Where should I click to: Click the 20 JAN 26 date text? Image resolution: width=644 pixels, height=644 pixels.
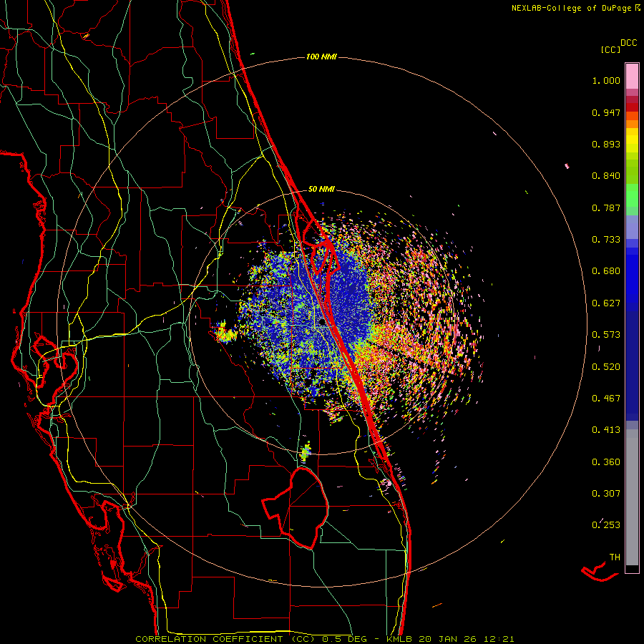447,639
